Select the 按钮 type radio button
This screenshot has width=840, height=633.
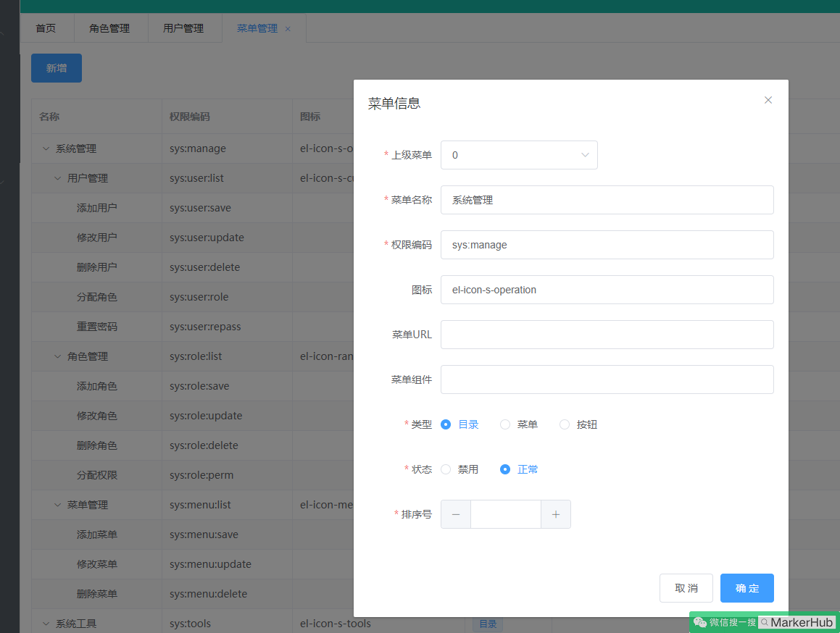pyautogui.click(x=565, y=424)
